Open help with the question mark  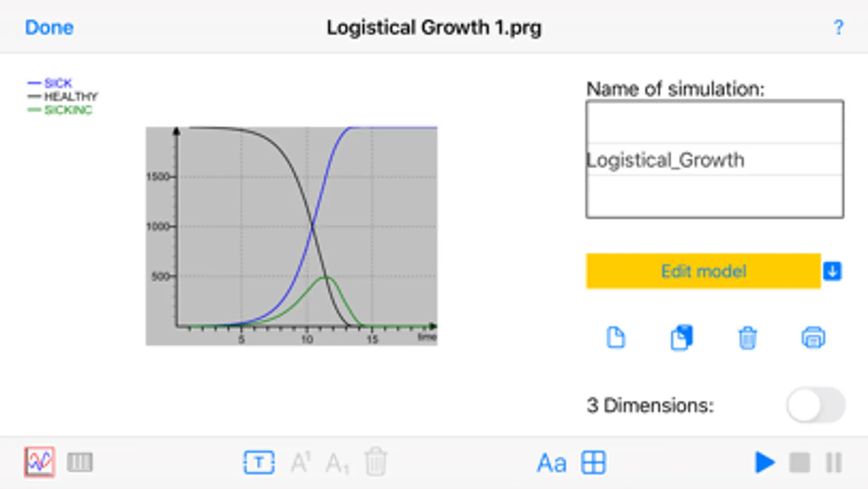click(838, 27)
